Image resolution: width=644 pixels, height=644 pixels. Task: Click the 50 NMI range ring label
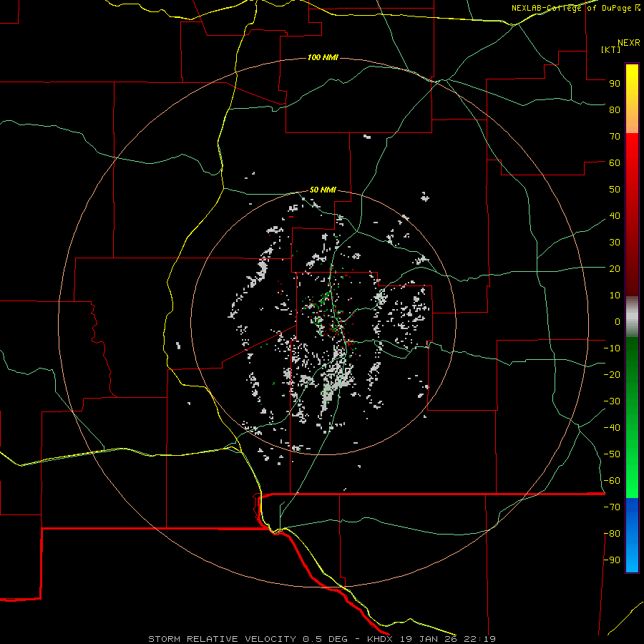pyautogui.click(x=323, y=190)
